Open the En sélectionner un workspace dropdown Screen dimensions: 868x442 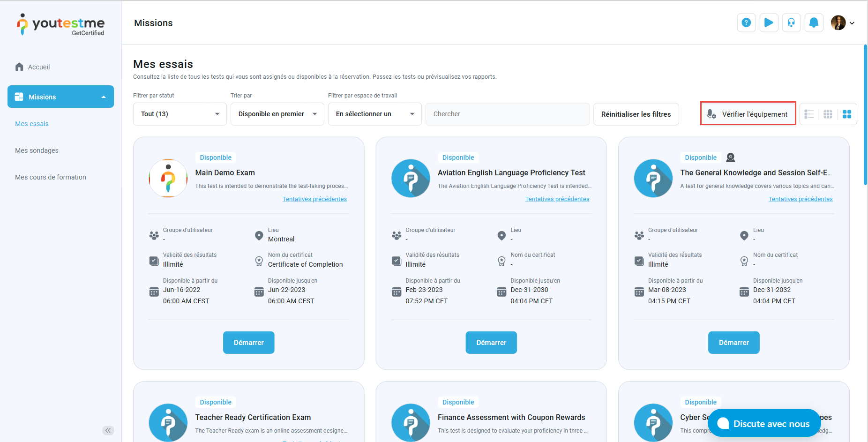coord(375,114)
